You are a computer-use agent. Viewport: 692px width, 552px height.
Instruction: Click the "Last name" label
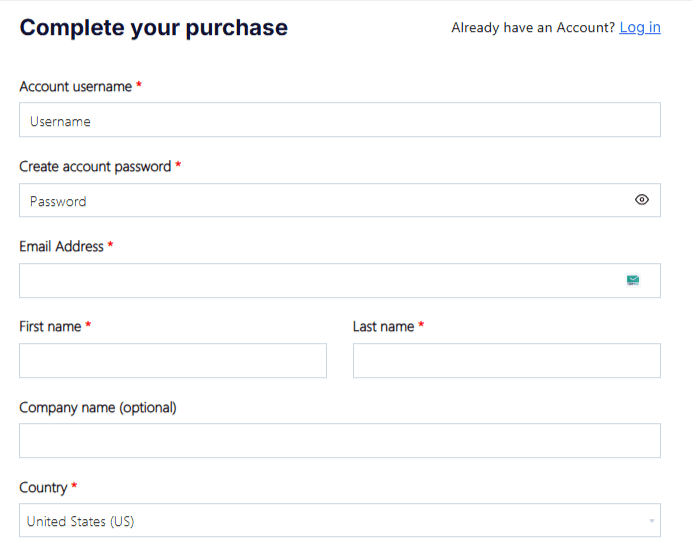pyautogui.click(x=383, y=326)
